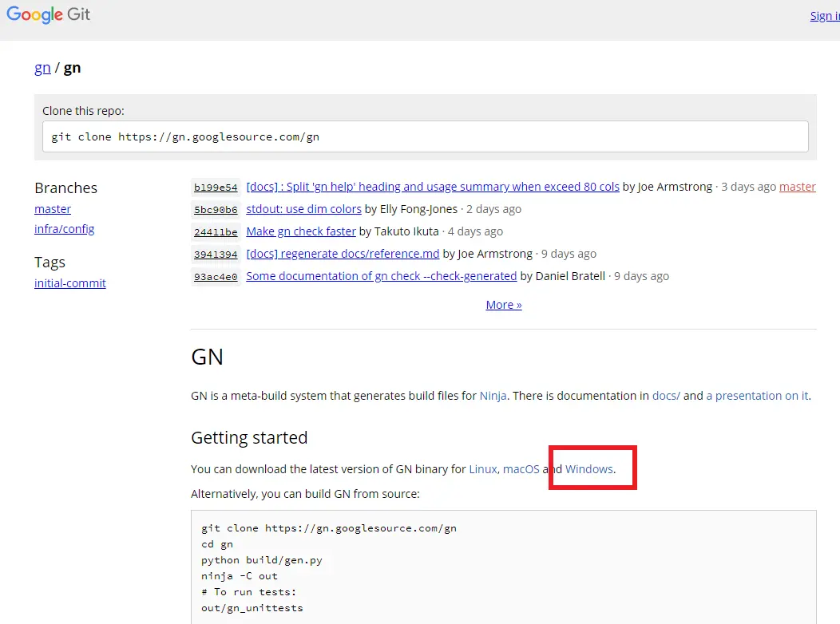Click the 'Getting started' heading

click(249, 438)
